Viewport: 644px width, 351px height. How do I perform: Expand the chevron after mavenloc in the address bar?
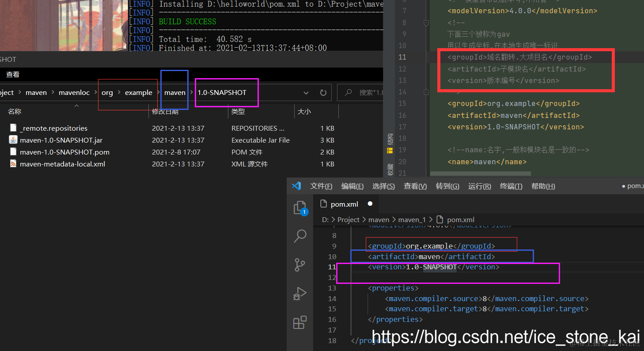point(95,93)
